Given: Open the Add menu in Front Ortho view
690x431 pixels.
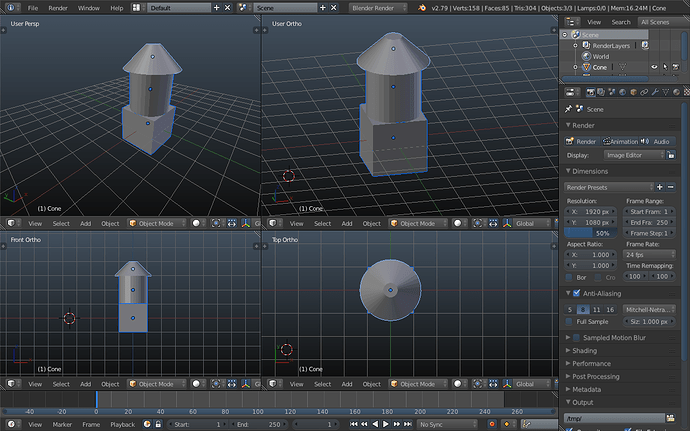Looking at the screenshot, I should [x=85, y=384].
